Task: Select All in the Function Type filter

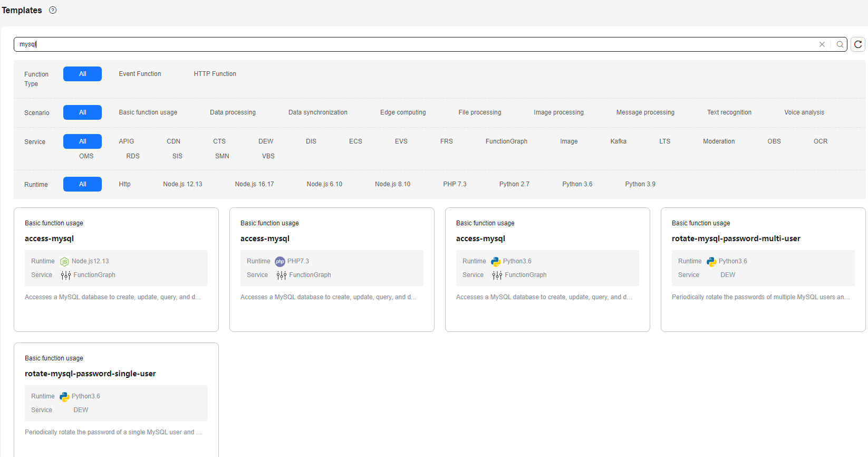Action: pyautogui.click(x=82, y=74)
